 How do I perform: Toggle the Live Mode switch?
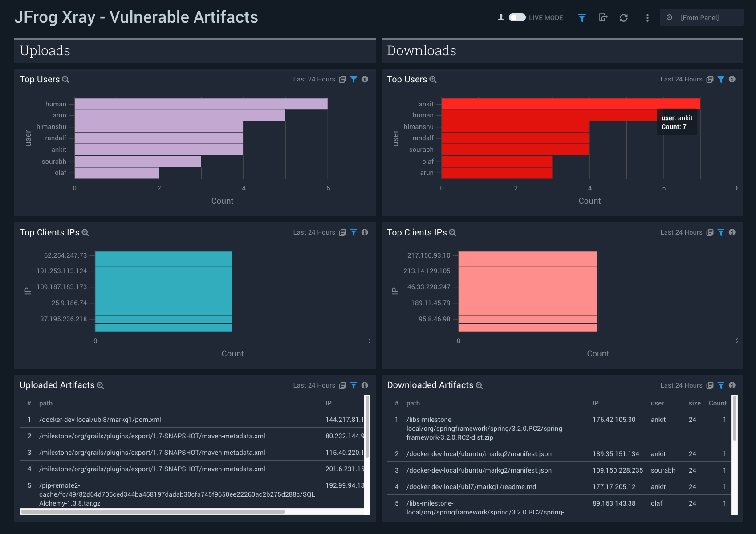coord(517,17)
